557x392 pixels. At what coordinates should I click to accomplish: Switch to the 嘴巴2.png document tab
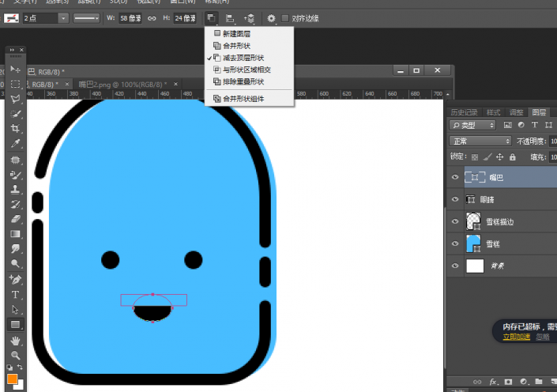pos(122,85)
